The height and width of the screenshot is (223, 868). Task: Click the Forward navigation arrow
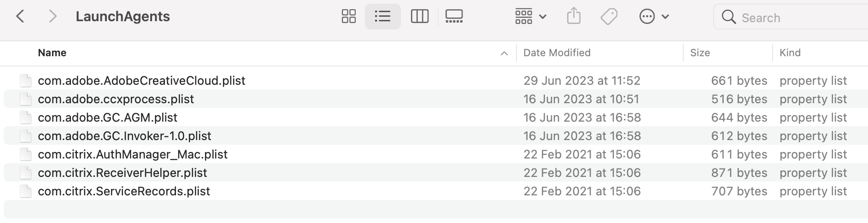[53, 17]
